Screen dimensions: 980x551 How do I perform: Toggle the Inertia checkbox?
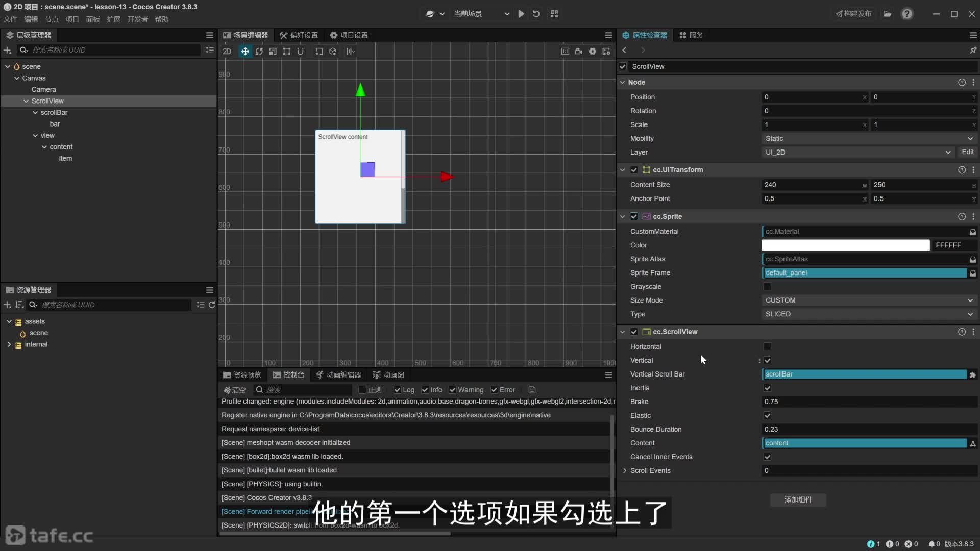pyautogui.click(x=767, y=388)
